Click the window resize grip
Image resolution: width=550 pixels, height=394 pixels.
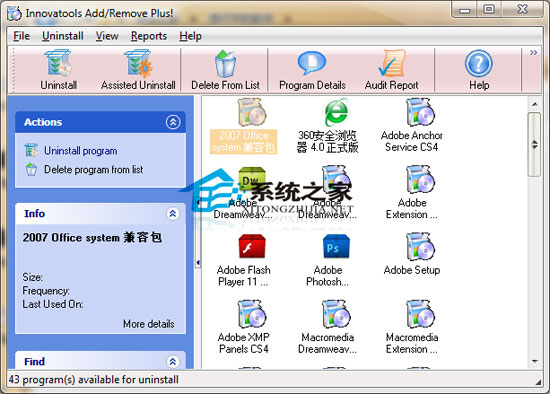coord(537,382)
